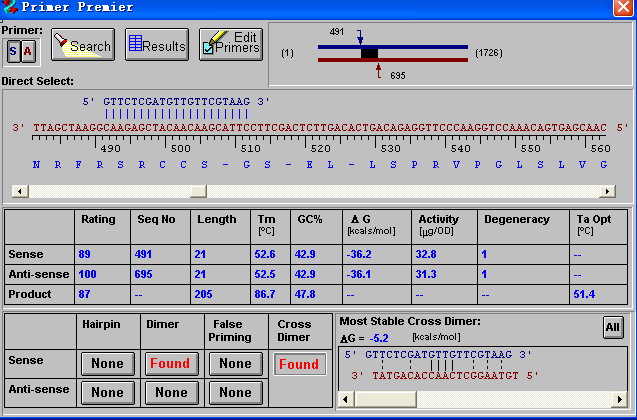Image resolution: width=637 pixels, height=420 pixels.
Task: Open Edit Primers
Action: tap(230, 44)
